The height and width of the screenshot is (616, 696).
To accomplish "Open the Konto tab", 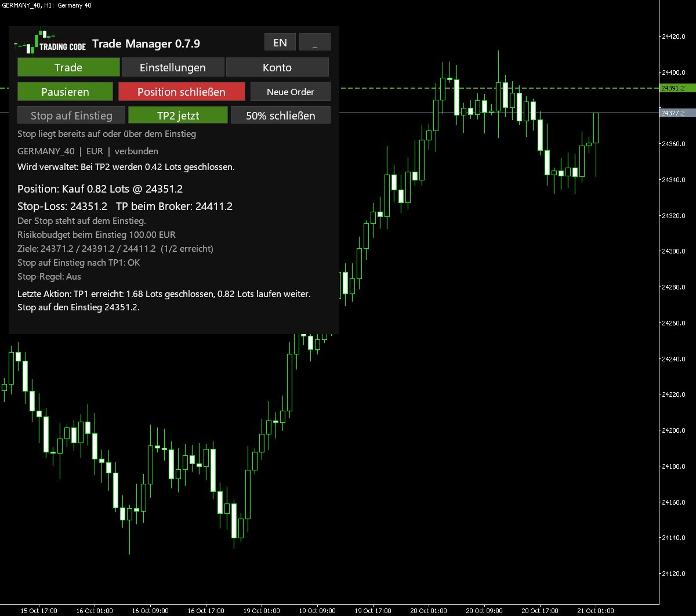I will coord(277,67).
